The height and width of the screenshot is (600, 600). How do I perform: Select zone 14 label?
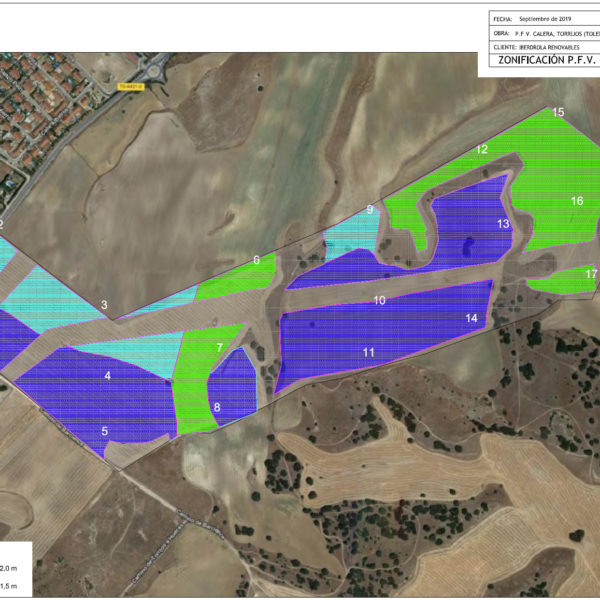pos(471,318)
